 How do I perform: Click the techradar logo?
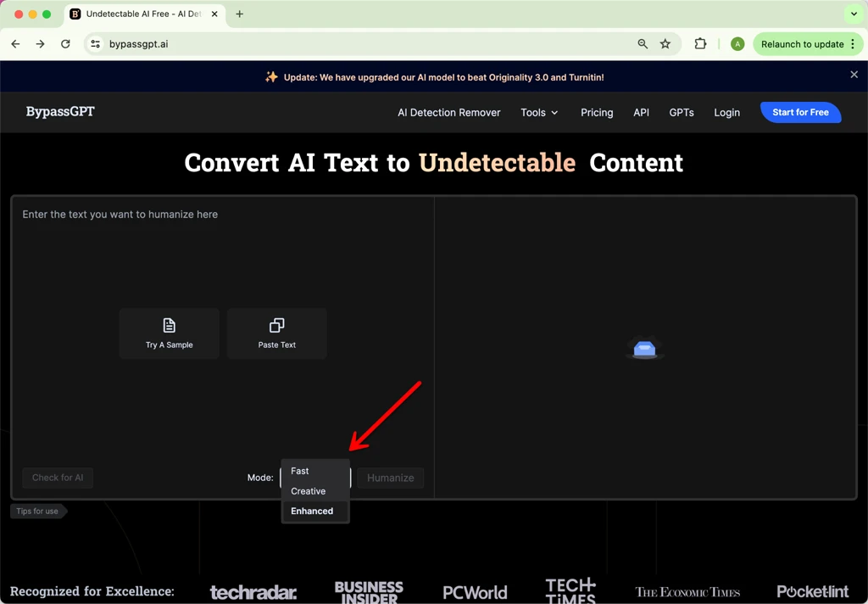[253, 592]
